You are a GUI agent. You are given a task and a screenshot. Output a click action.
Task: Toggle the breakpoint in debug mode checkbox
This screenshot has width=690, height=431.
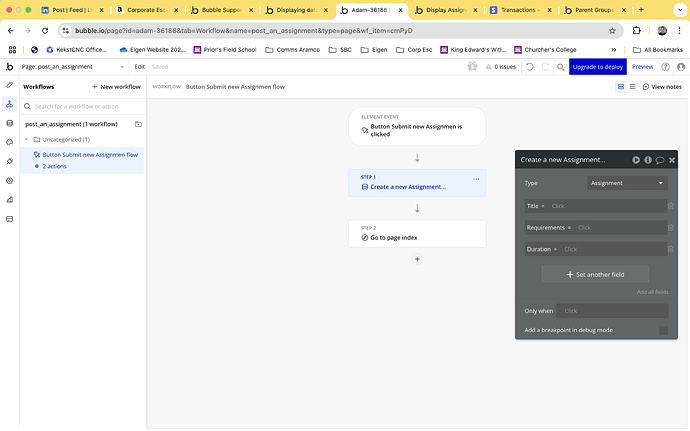[663, 330]
